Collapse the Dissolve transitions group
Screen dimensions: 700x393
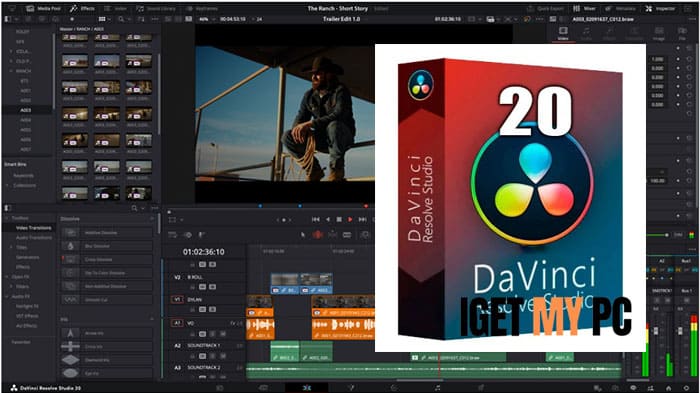(x=151, y=219)
